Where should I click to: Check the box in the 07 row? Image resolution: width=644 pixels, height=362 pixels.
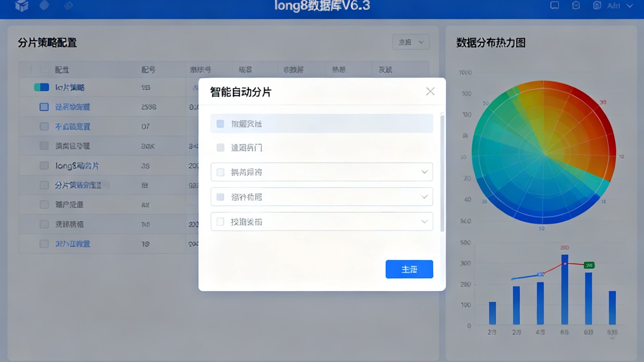tap(44, 126)
